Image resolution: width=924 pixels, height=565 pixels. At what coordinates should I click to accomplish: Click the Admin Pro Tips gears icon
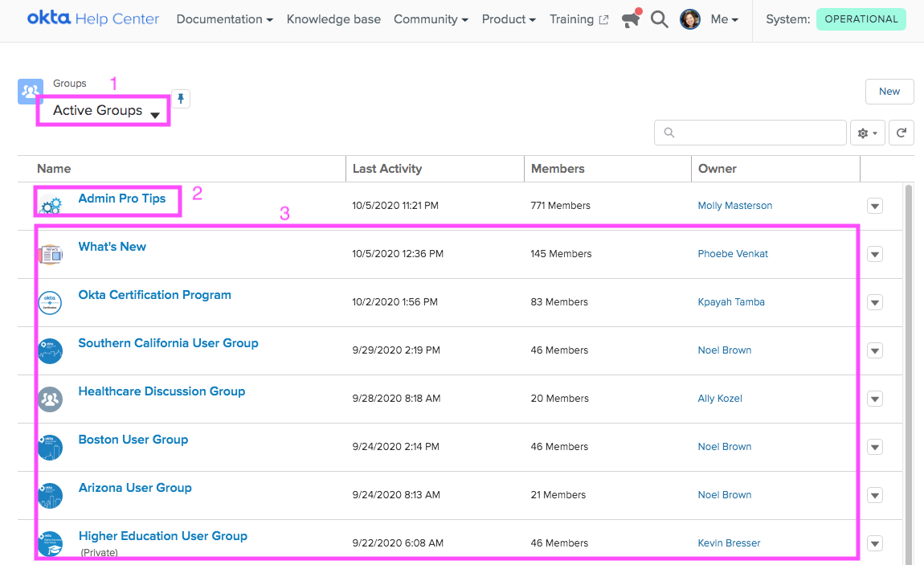50,206
